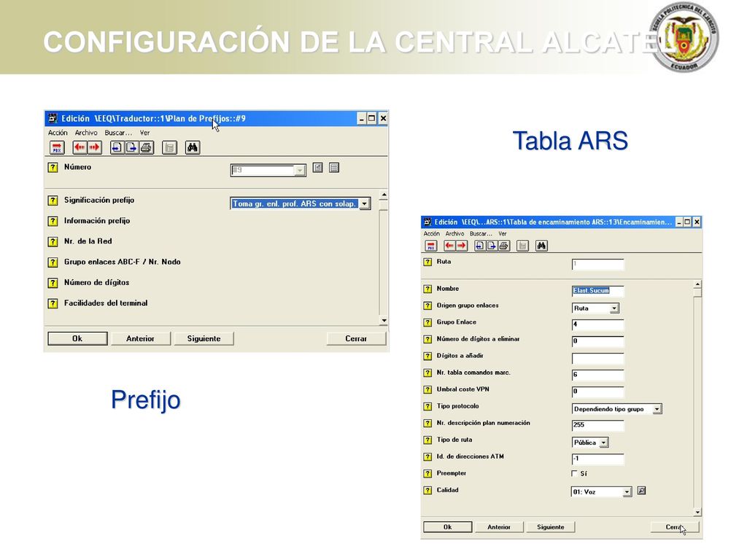Click the scroll-down arrow in Plan de Prefijos window

point(384,321)
